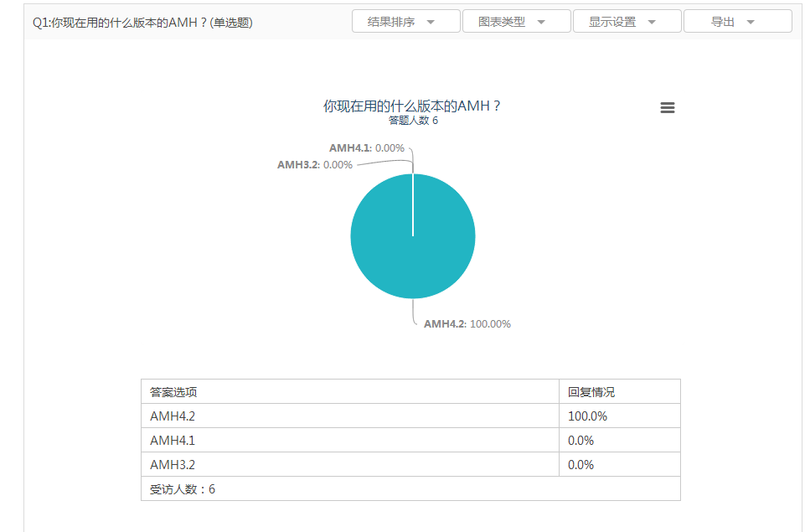The image size is (805, 532).
Task: Click the 100.0% response cell
Action: (x=587, y=416)
